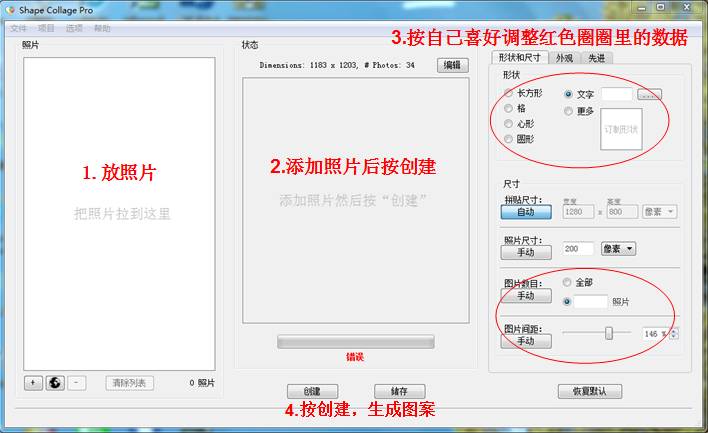Click the red 错误 status text

(355, 357)
